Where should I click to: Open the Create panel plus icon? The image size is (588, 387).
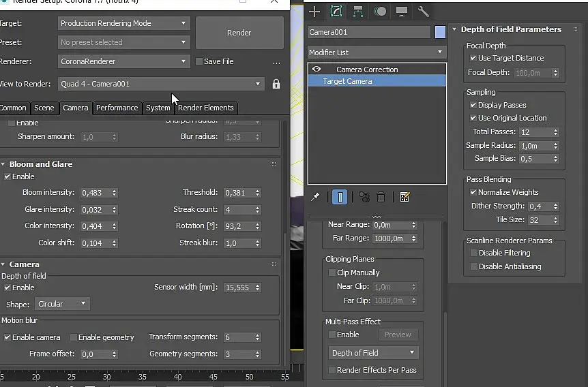314,12
